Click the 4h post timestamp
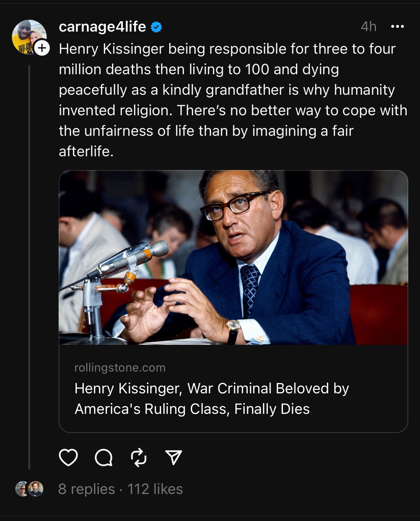This screenshot has width=420, height=521. click(x=369, y=27)
